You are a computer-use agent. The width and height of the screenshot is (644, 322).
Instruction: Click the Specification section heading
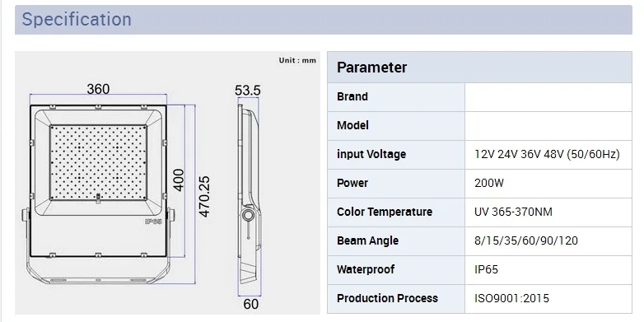pyautogui.click(x=77, y=19)
